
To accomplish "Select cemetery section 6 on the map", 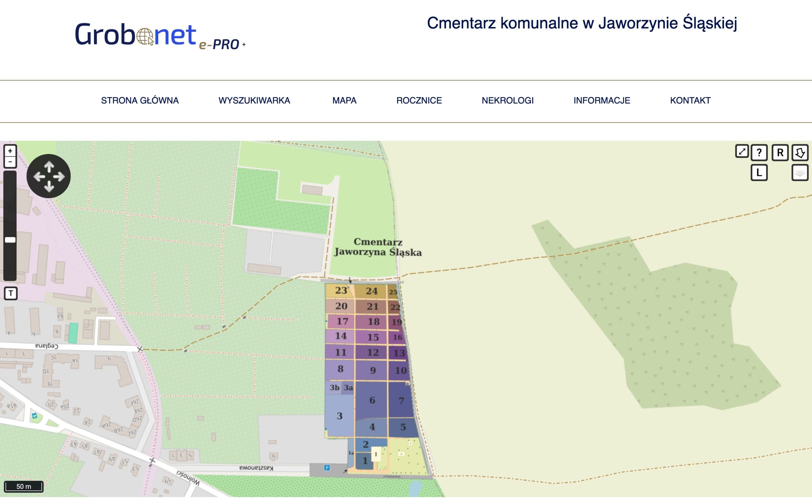I will pos(372,400).
